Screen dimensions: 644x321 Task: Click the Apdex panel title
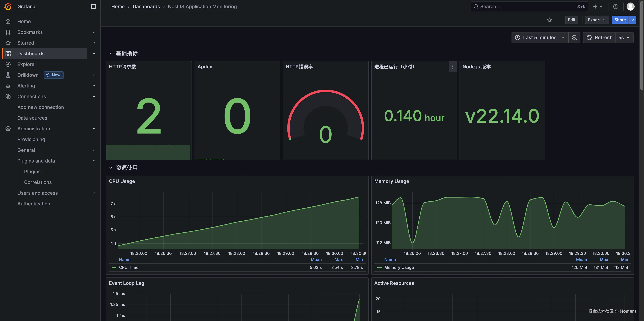pos(205,67)
